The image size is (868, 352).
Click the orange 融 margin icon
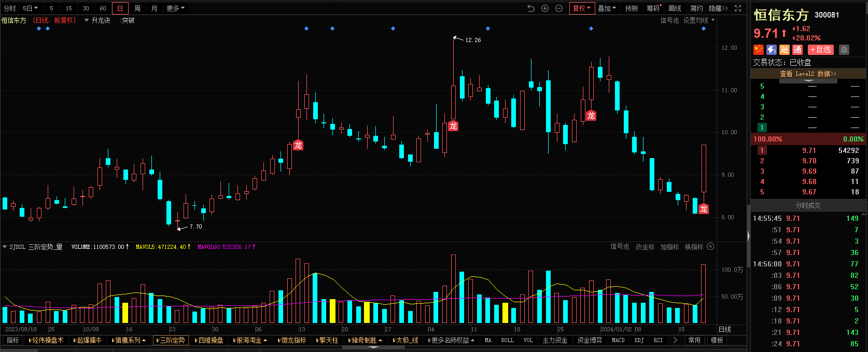click(x=785, y=50)
